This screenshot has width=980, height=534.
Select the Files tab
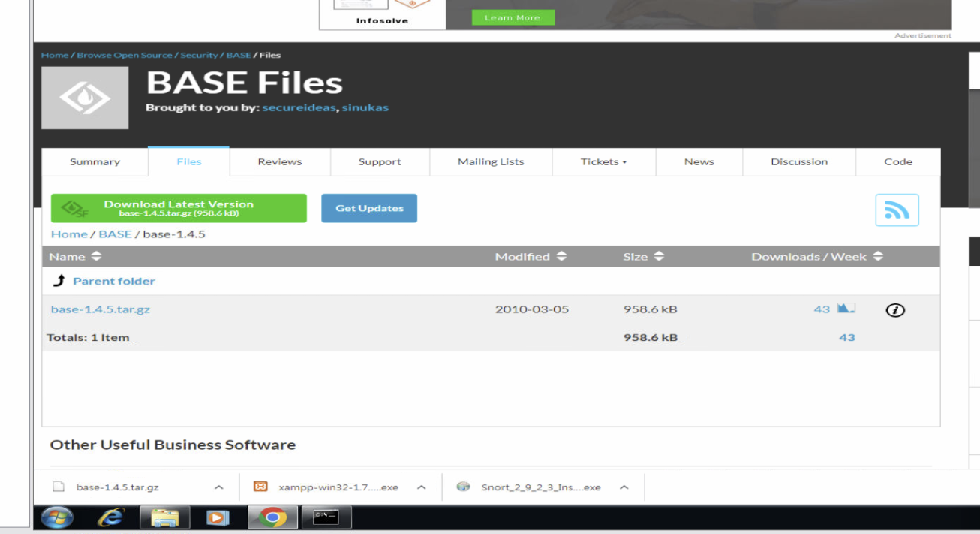(189, 161)
